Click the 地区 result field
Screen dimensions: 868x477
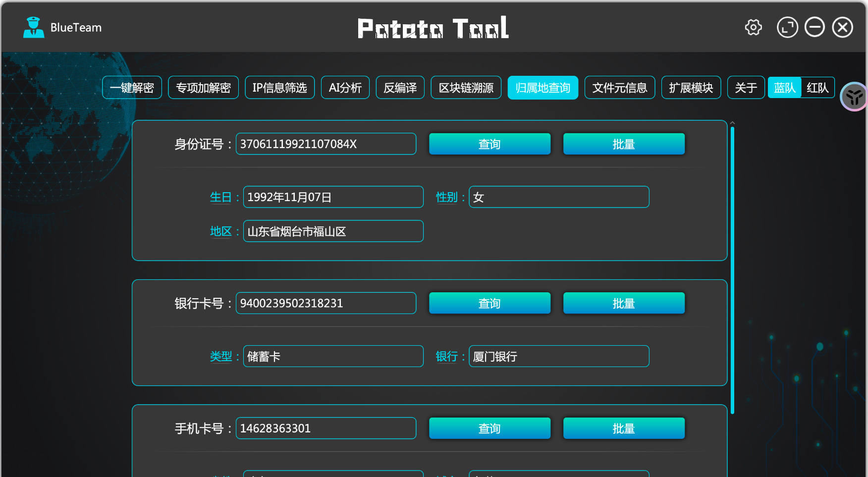coord(333,231)
